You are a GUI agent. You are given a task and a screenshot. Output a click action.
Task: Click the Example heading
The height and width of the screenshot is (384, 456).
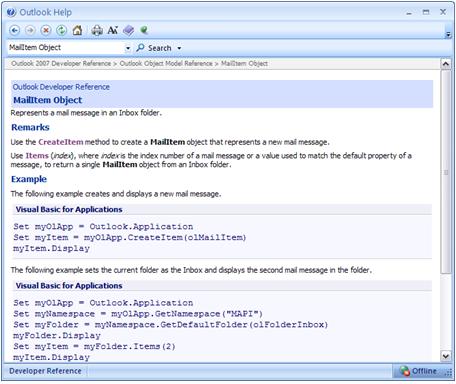pos(29,179)
